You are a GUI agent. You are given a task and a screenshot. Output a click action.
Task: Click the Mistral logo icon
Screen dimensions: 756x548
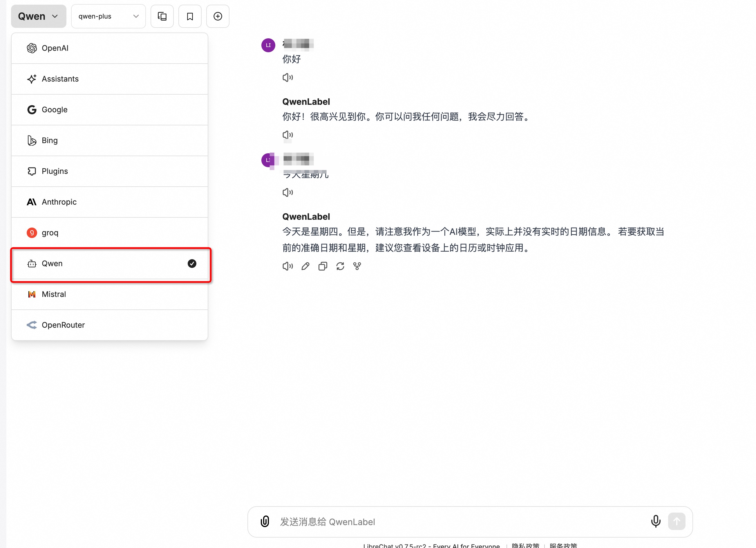(x=32, y=294)
